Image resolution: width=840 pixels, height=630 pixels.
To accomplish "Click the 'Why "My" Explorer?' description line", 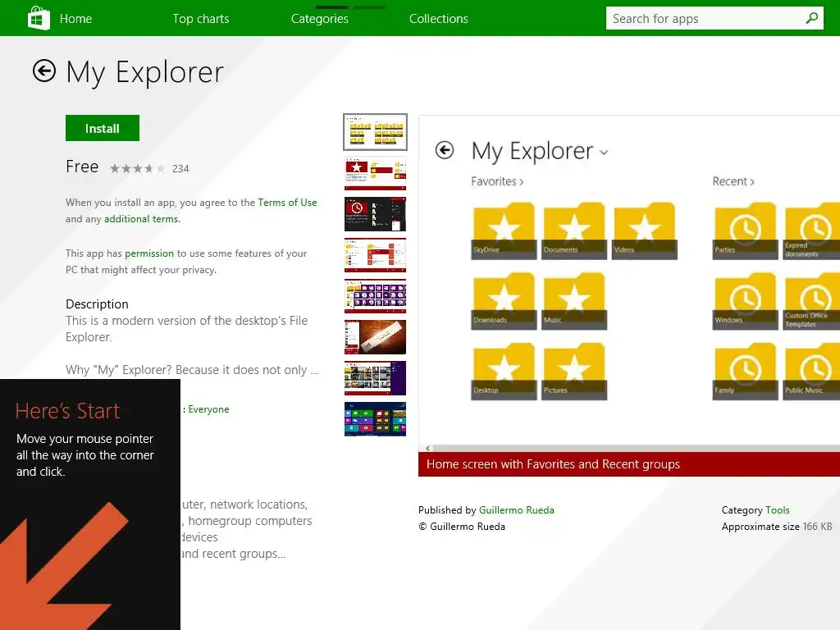I will (192, 370).
